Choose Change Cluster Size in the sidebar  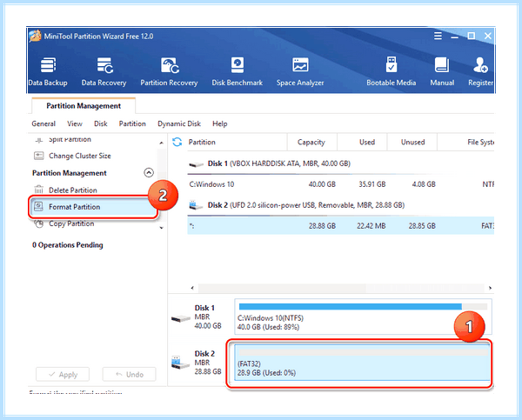pos(80,156)
